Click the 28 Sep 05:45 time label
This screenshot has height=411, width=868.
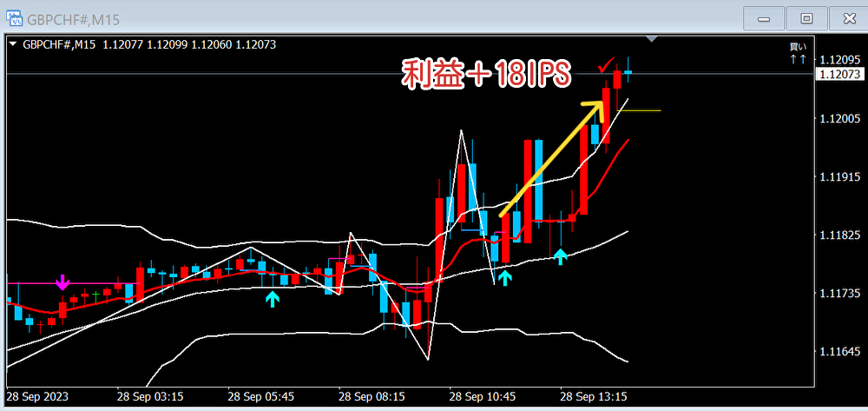coord(261,397)
